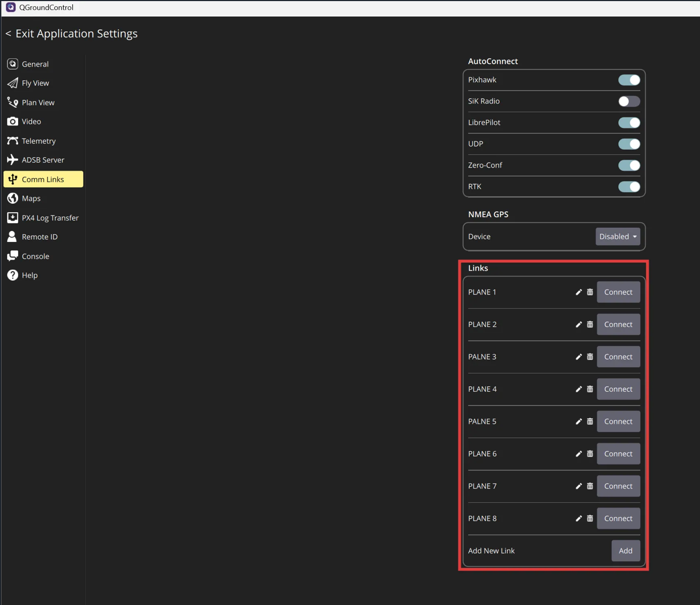
Task: Go to Fly View settings
Action: coord(43,83)
